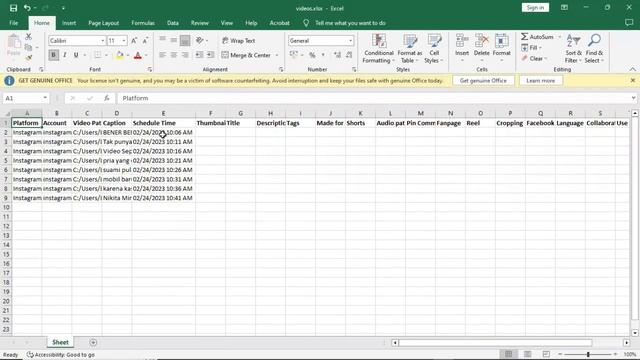Click the Get genuine Office button
Screen dimensions: 640x360
483,80
